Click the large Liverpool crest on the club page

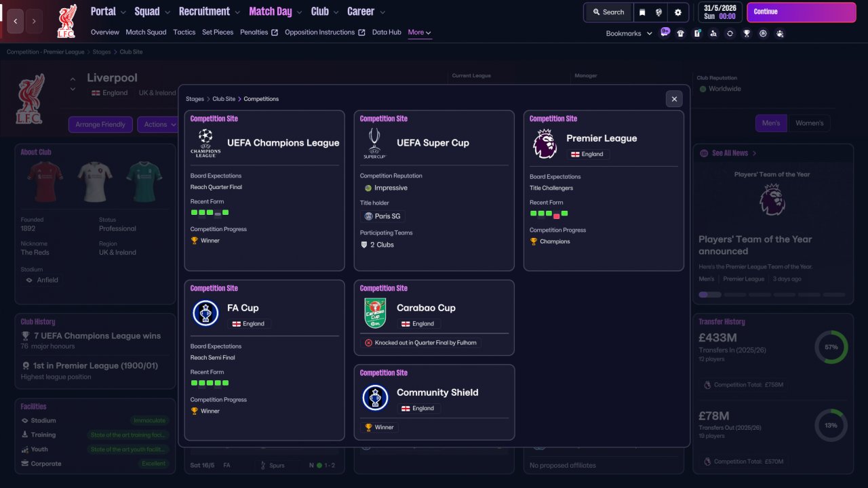coord(30,99)
